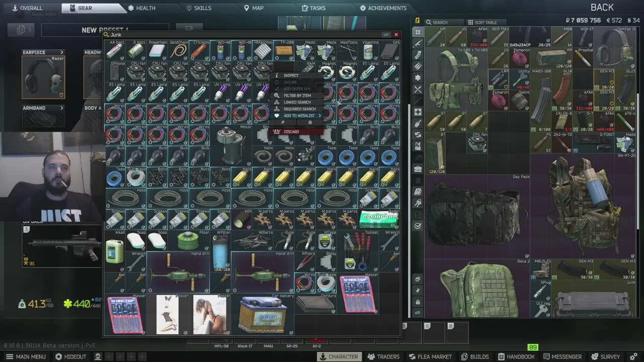Image resolution: width=644 pixels, height=362 pixels.
Task: Select the Car battery item
Action: pos(263,314)
